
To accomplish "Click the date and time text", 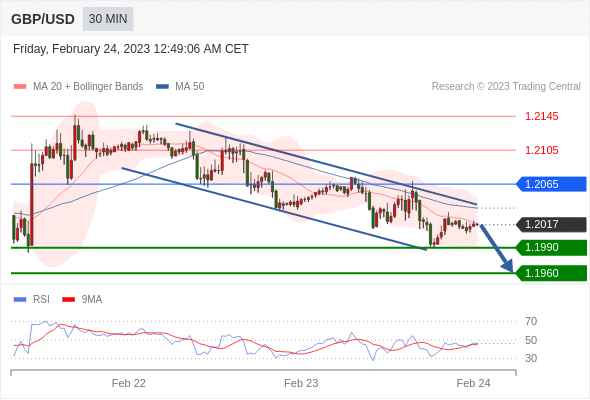I will pos(131,49).
